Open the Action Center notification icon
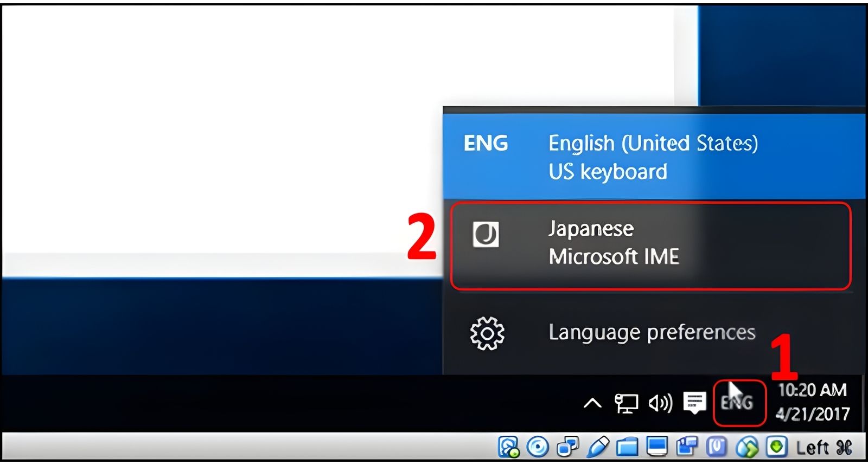This screenshot has height=465, width=868. [x=694, y=403]
